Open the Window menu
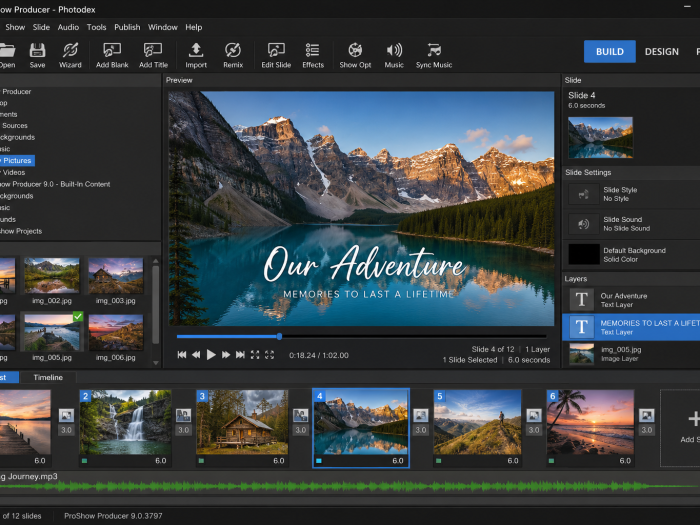This screenshot has height=525, width=700. 162,27
